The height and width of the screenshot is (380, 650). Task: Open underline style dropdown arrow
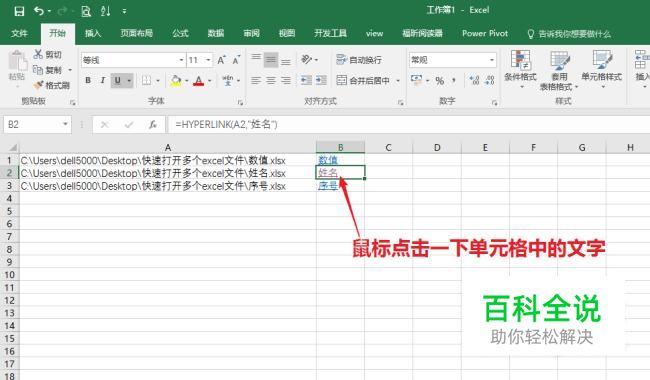[x=129, y=80]
